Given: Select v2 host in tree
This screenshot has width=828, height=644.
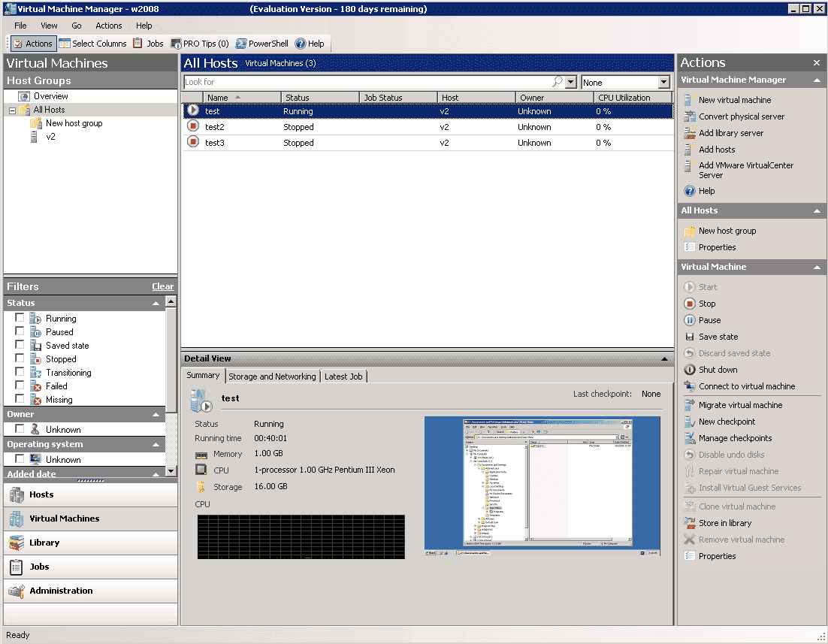Looking at the screenshot, I should pyautogui.click(x=50, y=136).
